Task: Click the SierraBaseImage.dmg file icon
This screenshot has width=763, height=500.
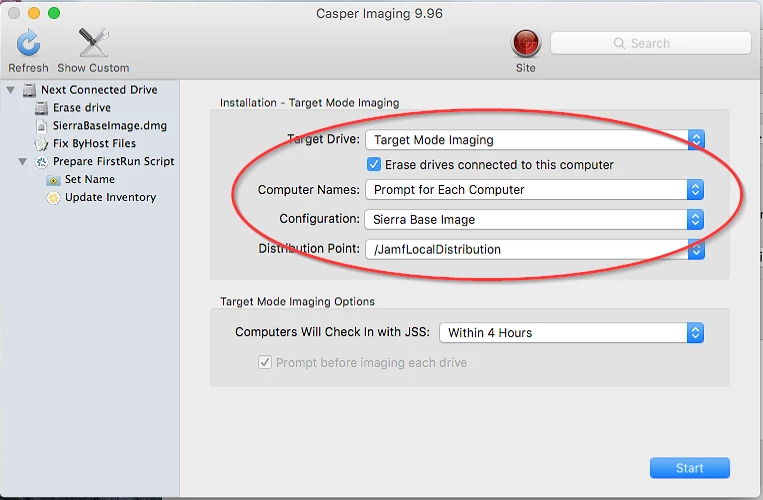Action: pyautogui.click(x=42, y=126)
